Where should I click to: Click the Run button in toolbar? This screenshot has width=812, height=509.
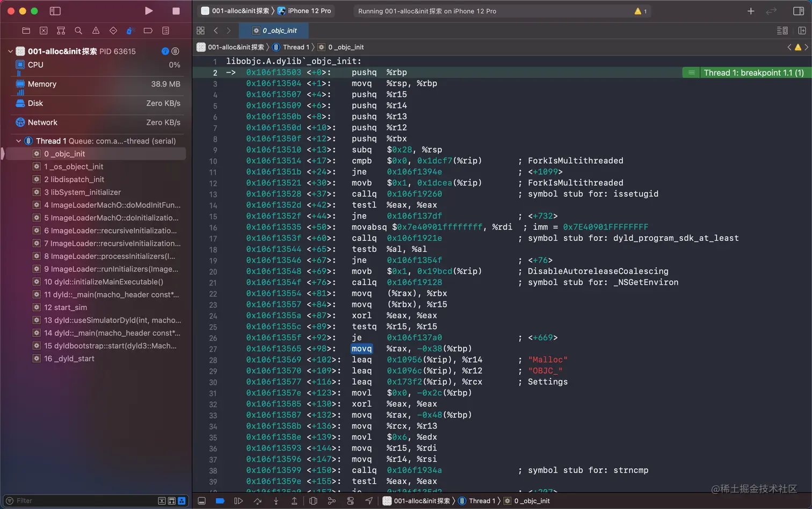[x=149, y=11]
